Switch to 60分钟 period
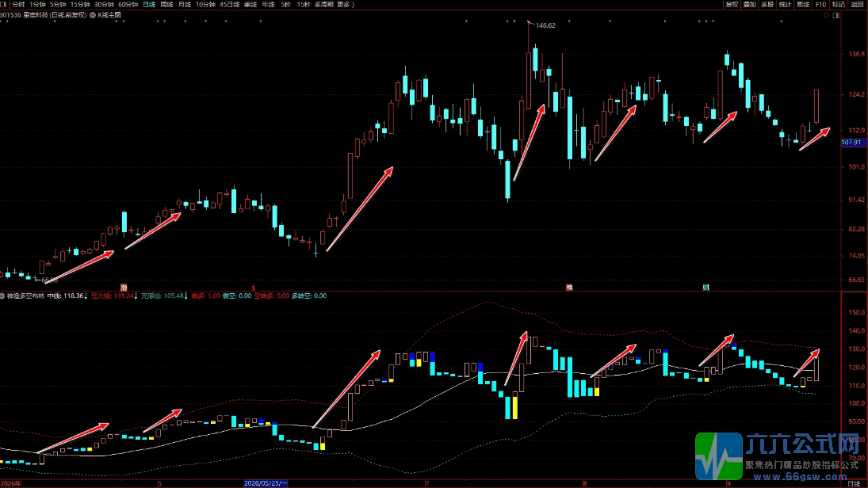The width and height of the screenshot is (868, 488). click(x=128, y=5)
